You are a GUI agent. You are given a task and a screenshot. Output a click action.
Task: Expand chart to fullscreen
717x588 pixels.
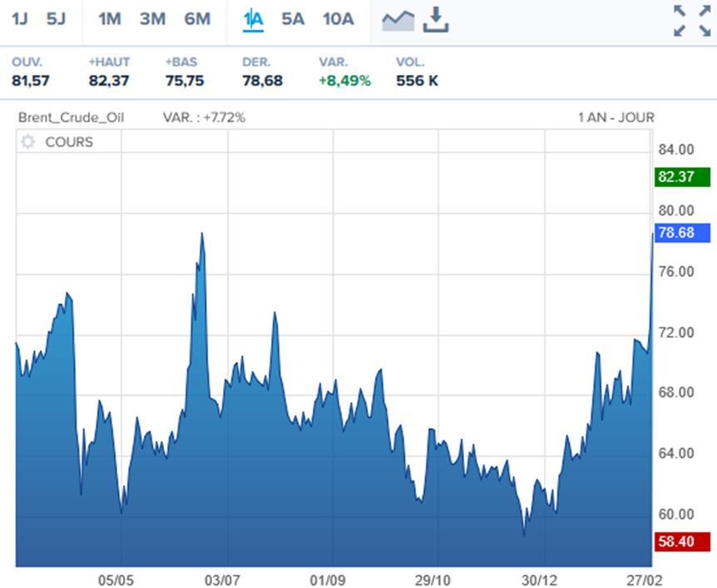691,21
